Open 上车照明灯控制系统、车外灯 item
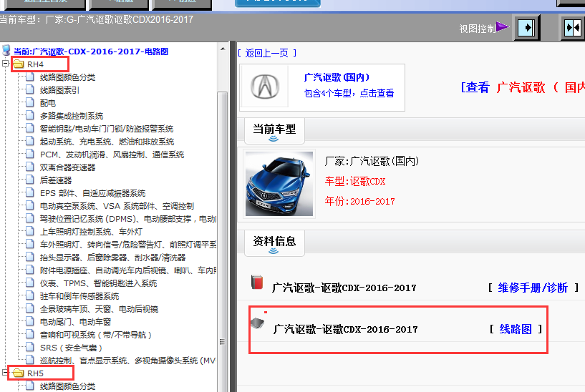Viewport: 585px width, 392px height. [x=91, y=231]
